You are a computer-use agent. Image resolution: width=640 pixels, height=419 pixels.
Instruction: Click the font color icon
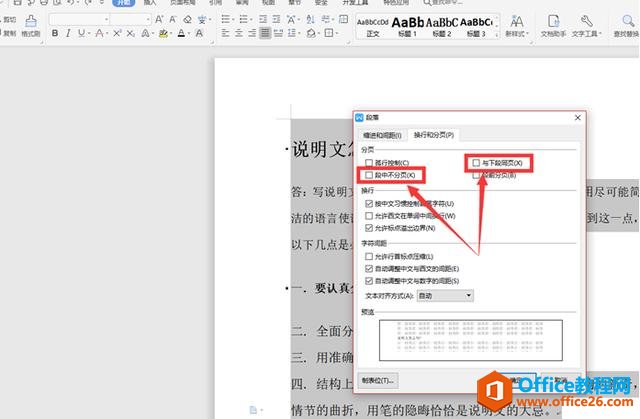(x=181, y=33)
